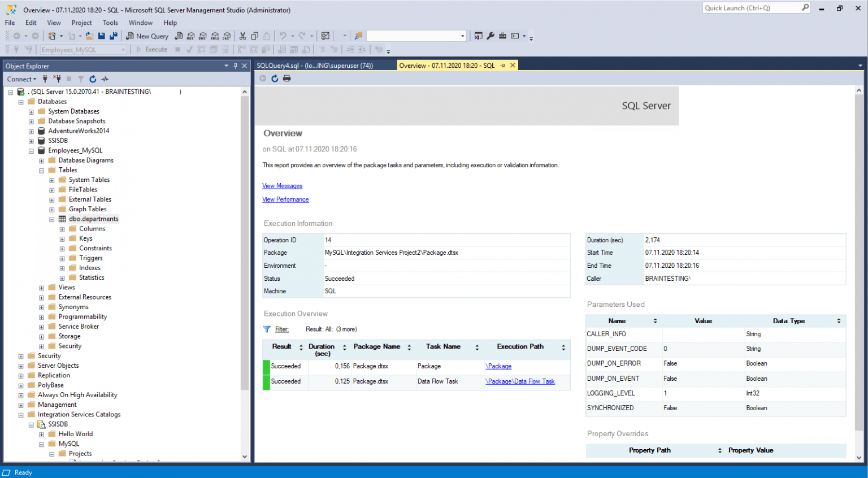This screenshot has width=868, height=478.
Task: Open the \Package execution path link
Action: point(498,366)
